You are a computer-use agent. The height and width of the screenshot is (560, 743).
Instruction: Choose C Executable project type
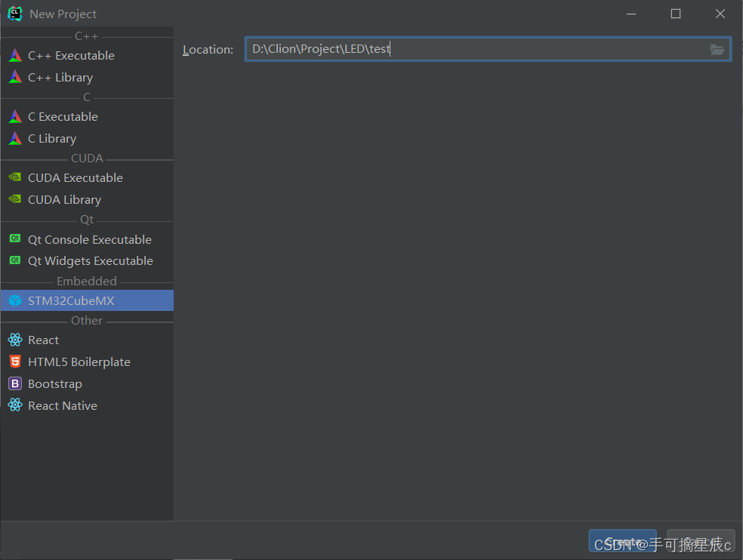(x=87, y=116)
